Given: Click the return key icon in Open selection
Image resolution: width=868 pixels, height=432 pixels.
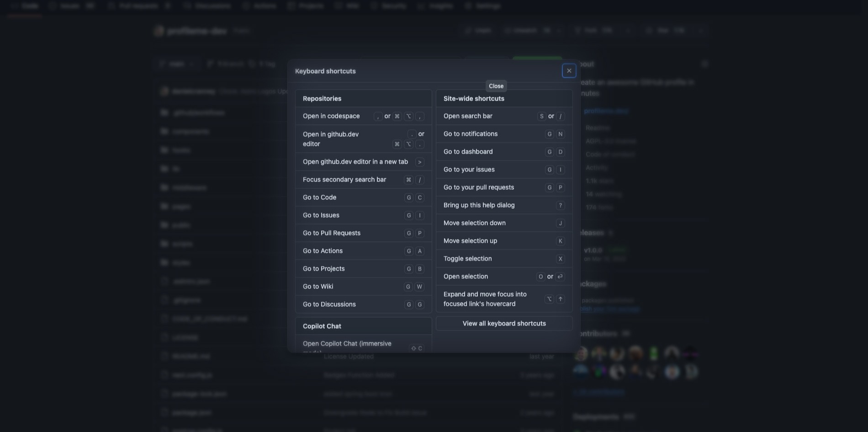Looking at the screenshot, I should pos(560,277).
